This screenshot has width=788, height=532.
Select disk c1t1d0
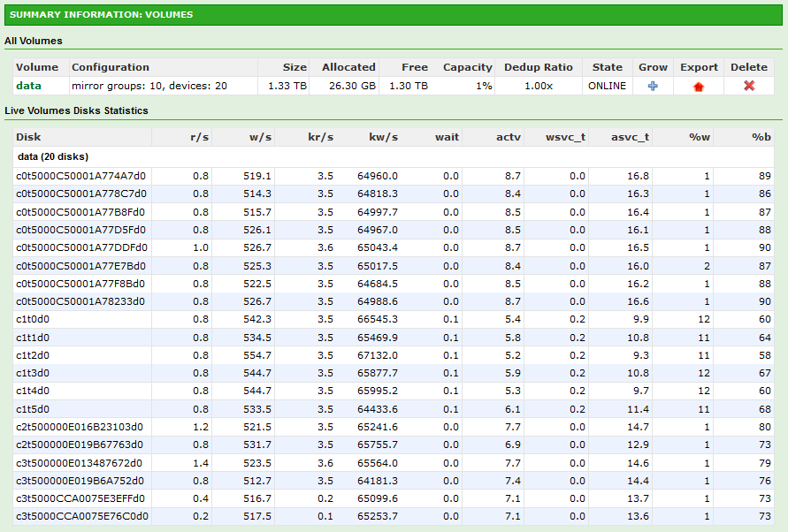[33, 338]
